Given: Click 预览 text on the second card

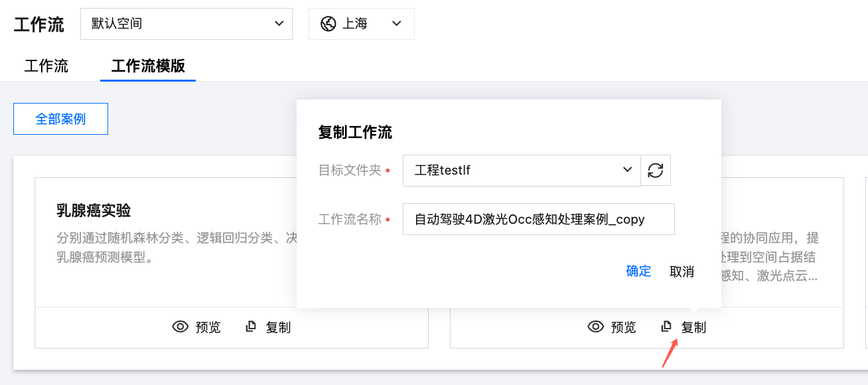Looking at the screenshot, I should [624, 327].
